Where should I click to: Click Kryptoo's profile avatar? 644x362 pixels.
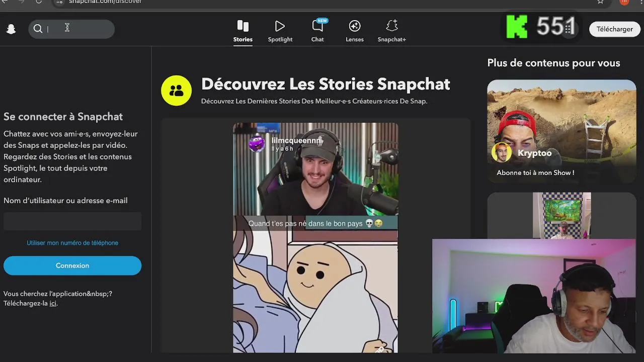[502, 152]
